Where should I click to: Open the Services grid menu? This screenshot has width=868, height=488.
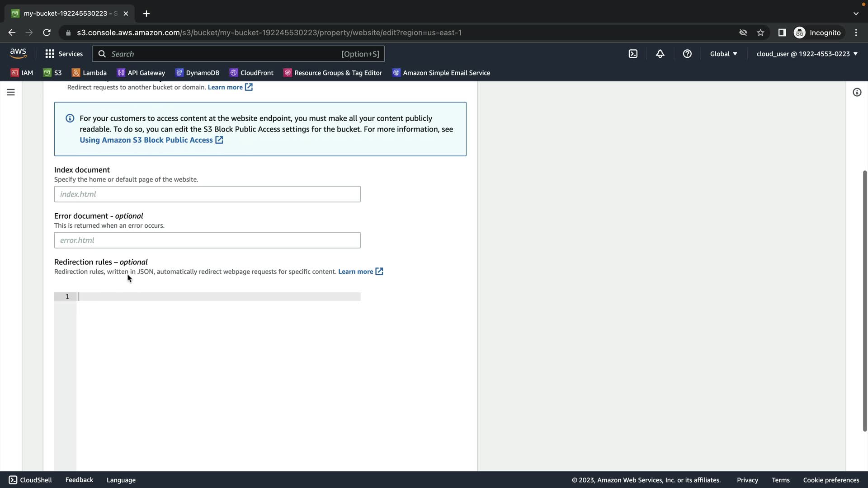point(64,54)
